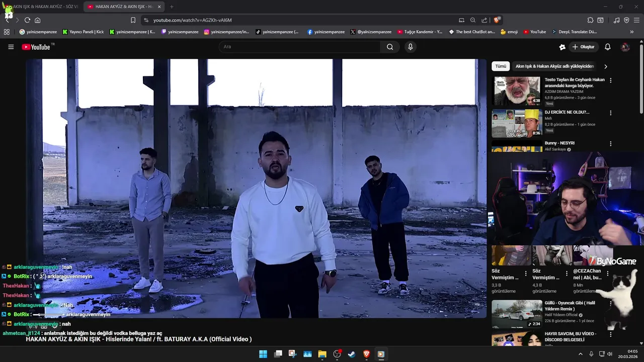Open the Halil Yıldırım Official channel name
The height and width of the screenshot is (362, 644).
[x=561, y=315]
